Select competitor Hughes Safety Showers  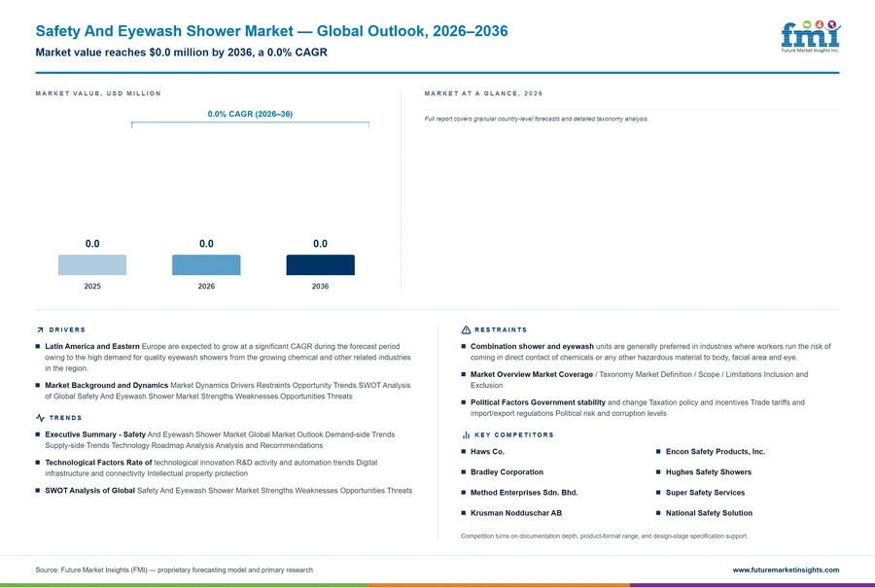[x=708, y=472]
